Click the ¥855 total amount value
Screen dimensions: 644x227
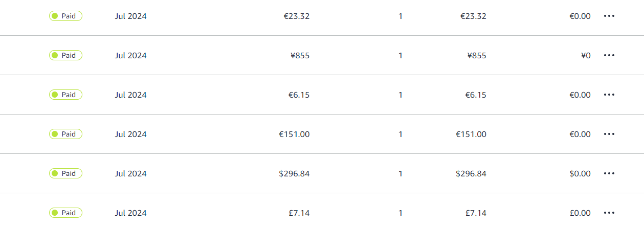click(477, 55)
